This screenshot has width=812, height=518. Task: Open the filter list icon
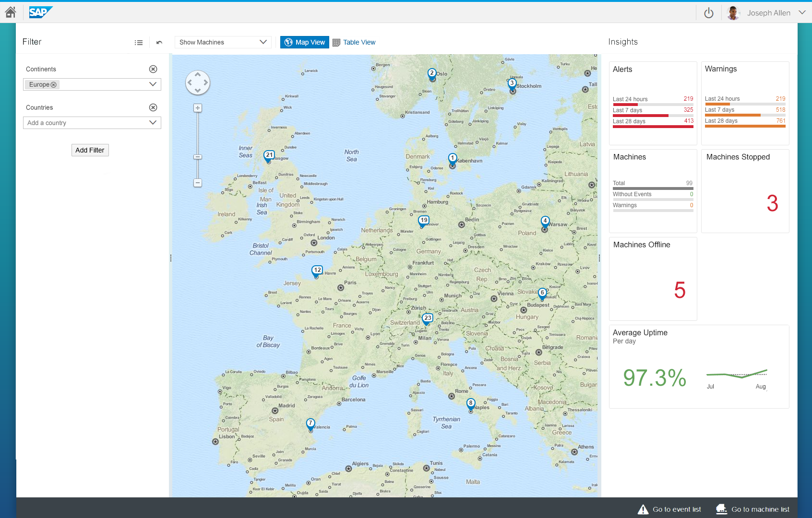click(139, 43)
